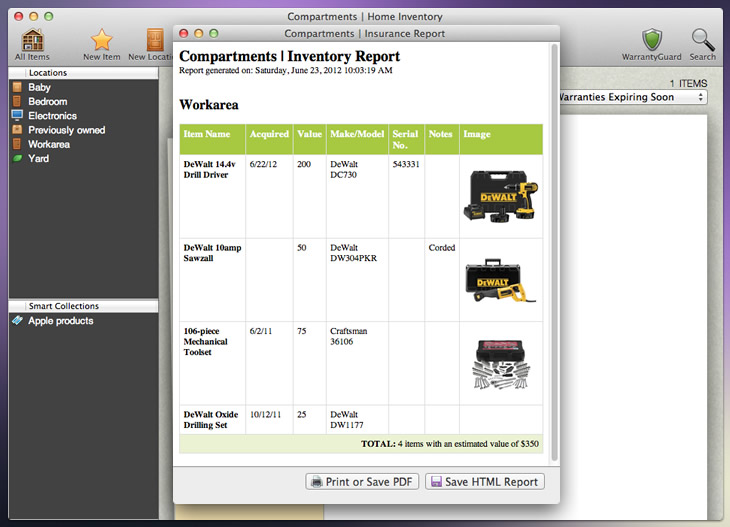Image resolution: width=730 pixels, height=527 pixels.
Task: Click value 200 for drill driver
Action: 304,164
